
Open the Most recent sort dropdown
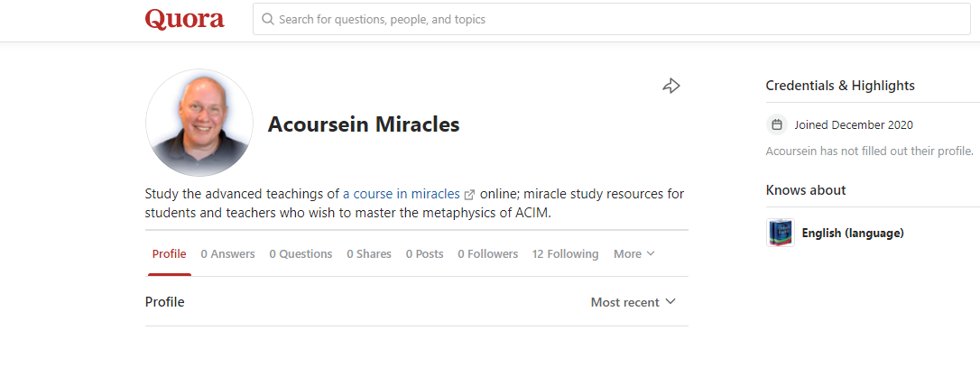pos(633,302)
